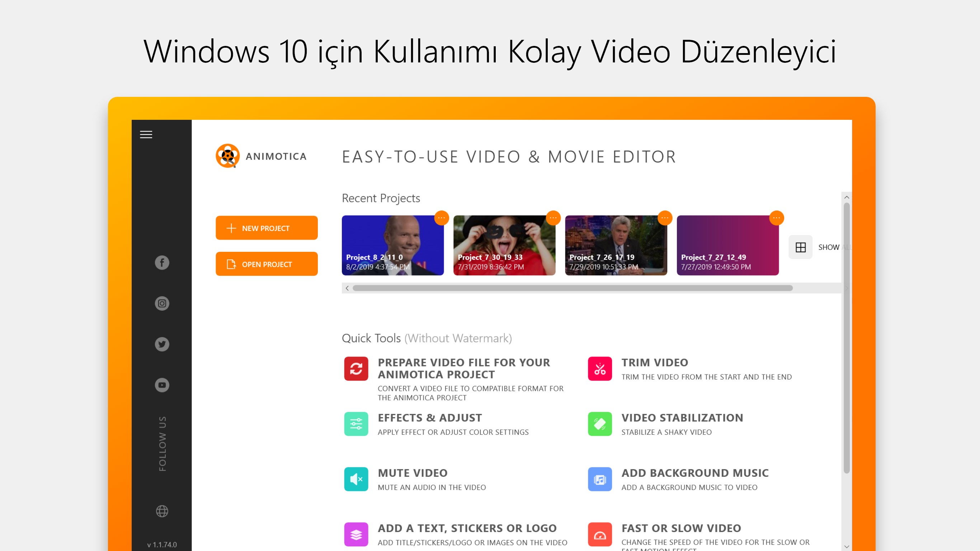Click the globe language icon

tap(162, 511)
